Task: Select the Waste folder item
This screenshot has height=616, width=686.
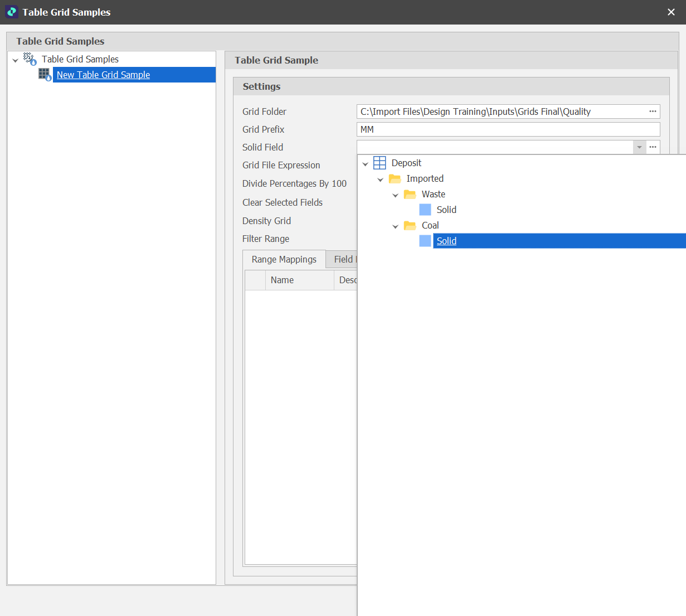Action: point(433,194)
